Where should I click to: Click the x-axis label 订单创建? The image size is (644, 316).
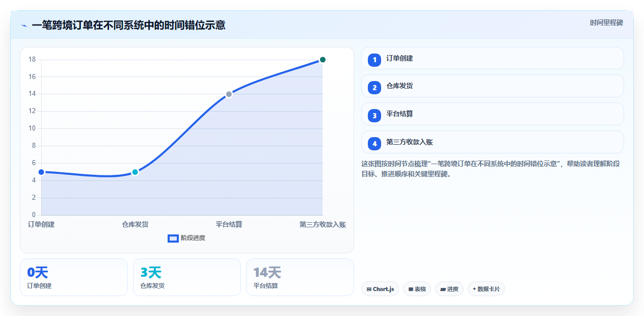tap(41, 225)
